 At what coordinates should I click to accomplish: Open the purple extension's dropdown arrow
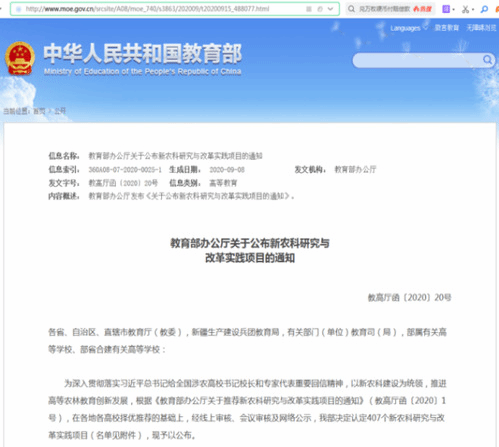pos(454,9)
